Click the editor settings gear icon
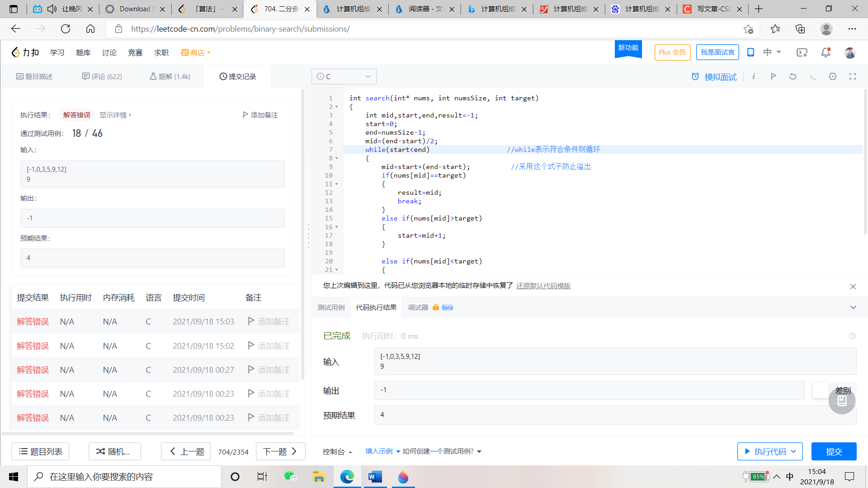This screenshot has height=488, width=868. pyautogui.click(x=833, y=76)
